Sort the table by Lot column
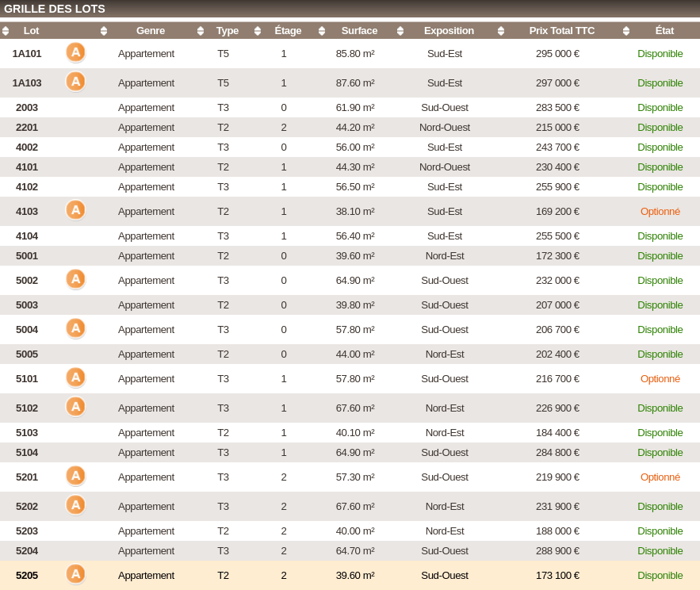The width and height of the screenshot is (700, 590). pyautogui.click(x=31, y=31)
